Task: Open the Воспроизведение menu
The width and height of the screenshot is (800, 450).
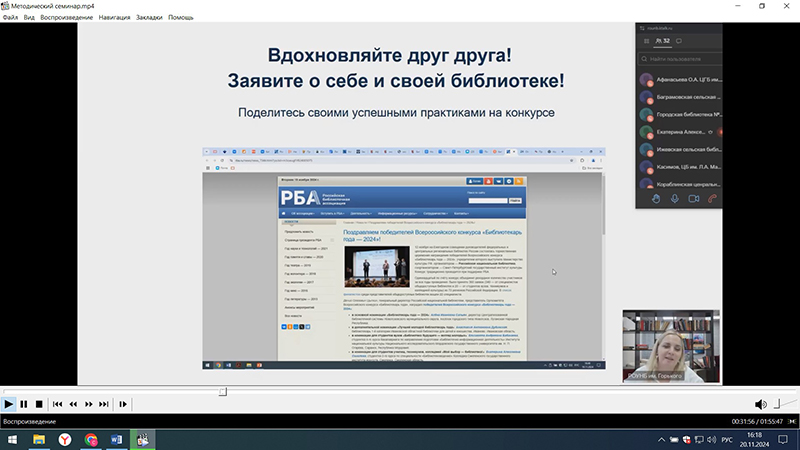Action: click(67, 18)
